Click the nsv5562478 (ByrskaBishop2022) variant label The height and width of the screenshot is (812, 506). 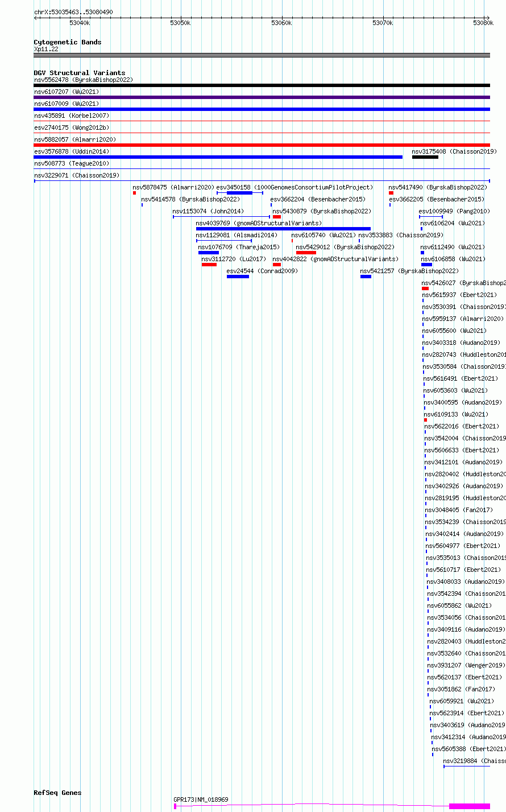[x=83, y=80]
